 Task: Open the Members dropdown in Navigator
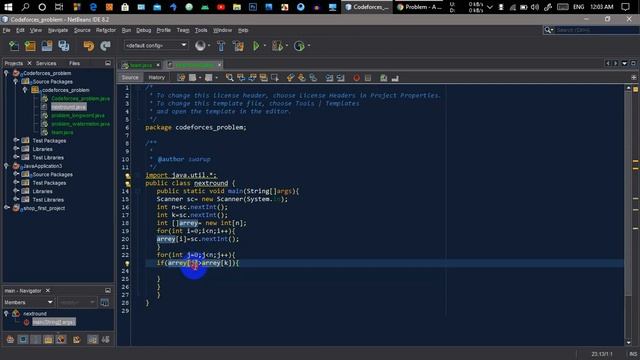[x=29, y=302]
